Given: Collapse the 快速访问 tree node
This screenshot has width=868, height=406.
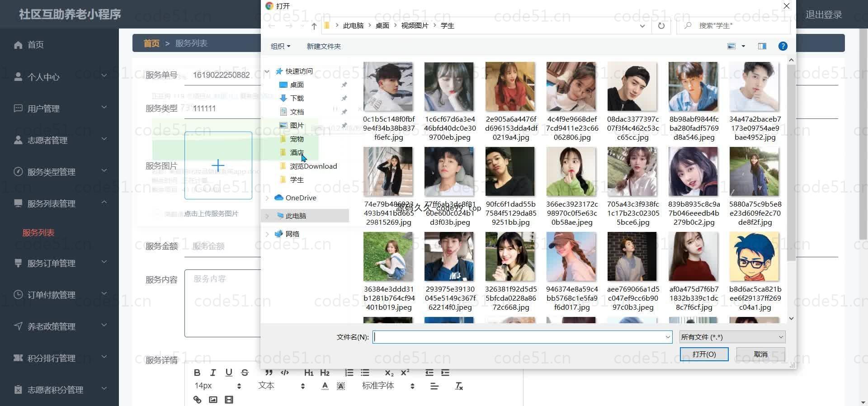Looking at the screenshot, I should point(267,71).
